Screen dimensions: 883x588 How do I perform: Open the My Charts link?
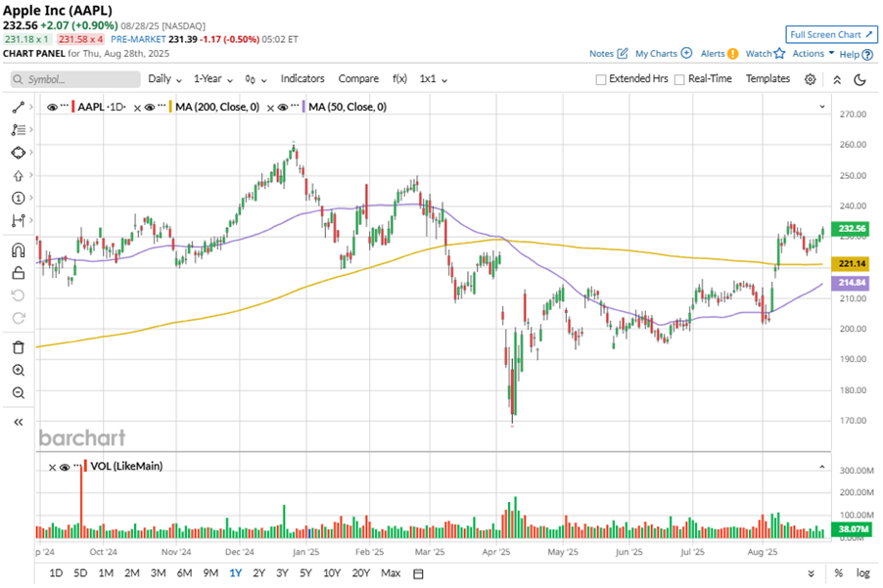(x=664, y=54)
